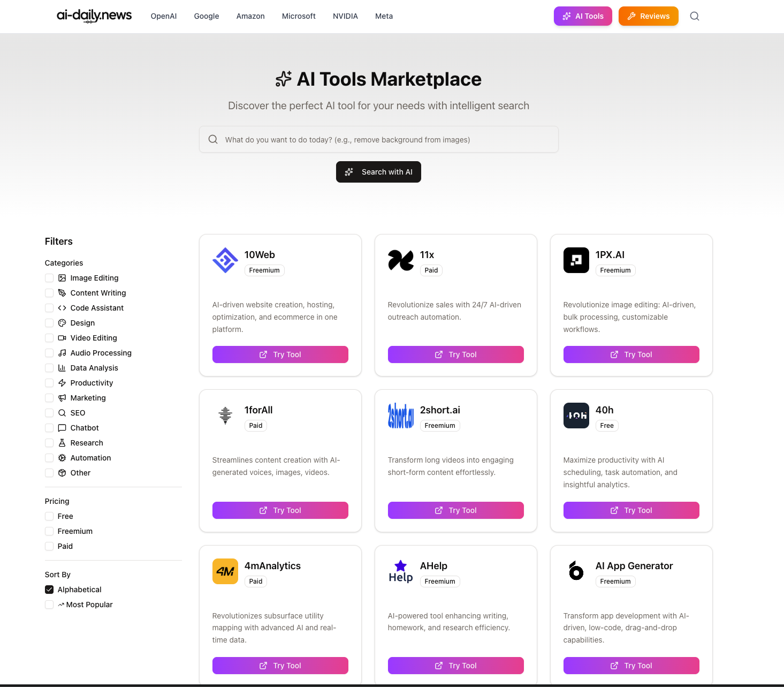The width and height of the screenshot is (784, 687).
Task: Enable the Image Editing category filter
Action: click(x=49, y=278)
